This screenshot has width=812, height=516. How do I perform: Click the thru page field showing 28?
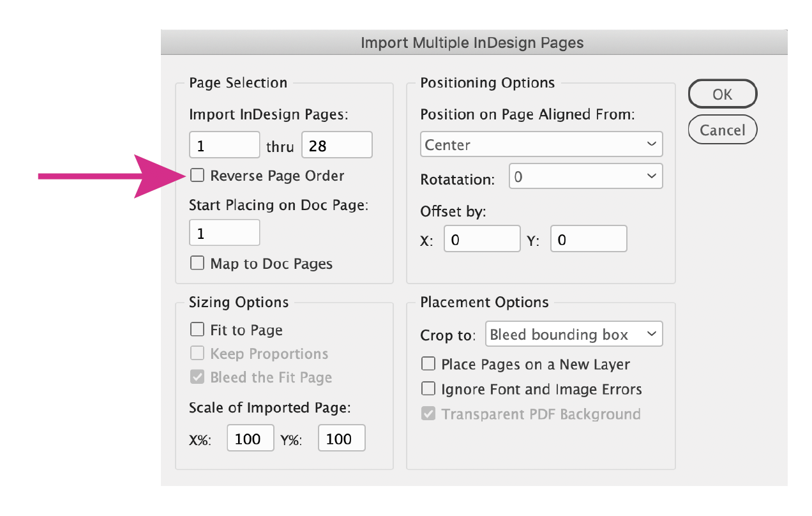point(336,145)
